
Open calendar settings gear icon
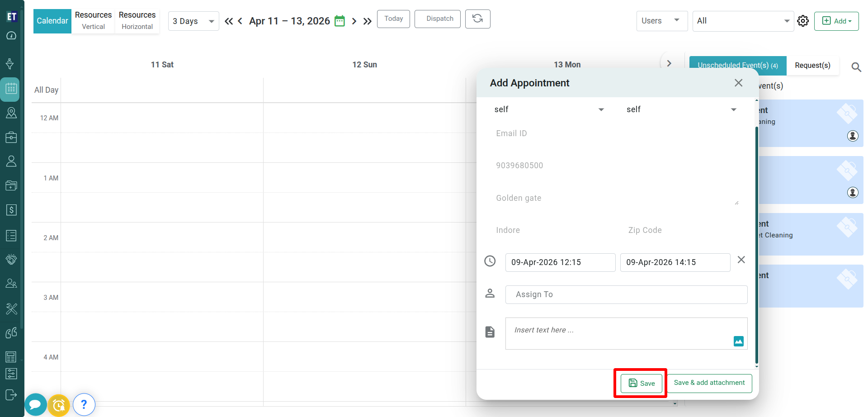pos(803,21)
